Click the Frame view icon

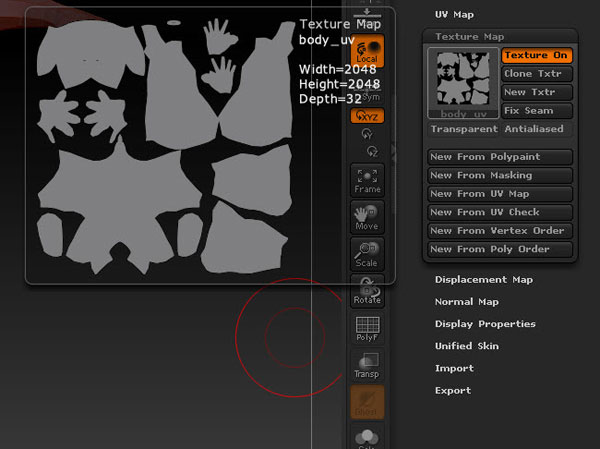coord(367,180)
